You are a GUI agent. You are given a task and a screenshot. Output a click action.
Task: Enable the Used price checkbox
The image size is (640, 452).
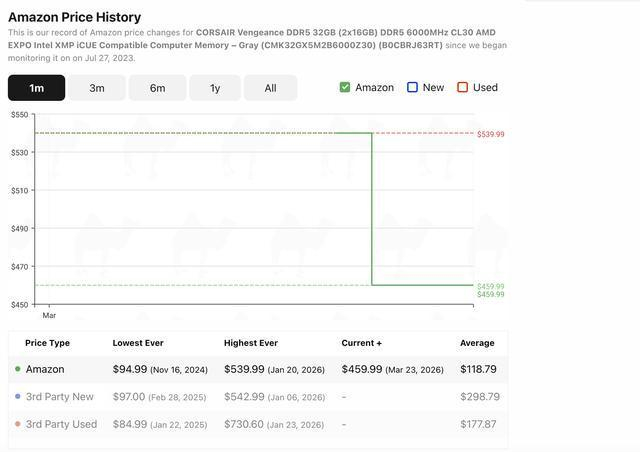click(x=462, y=87)
